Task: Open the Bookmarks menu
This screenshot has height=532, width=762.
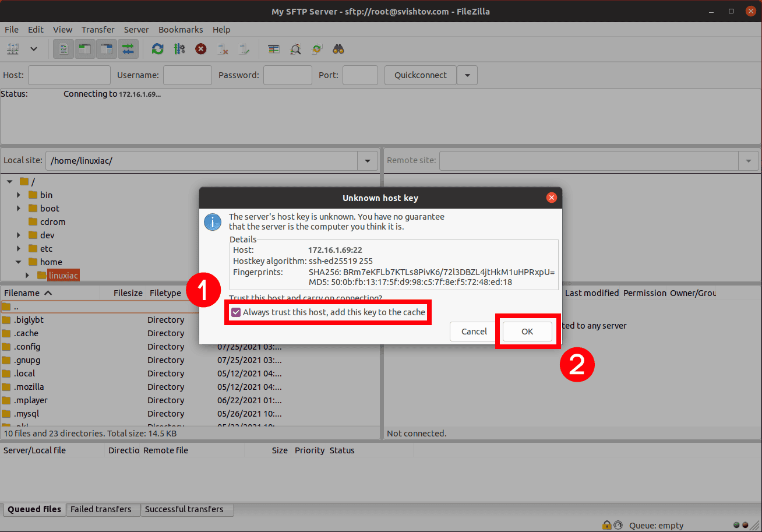Action: pos(181,29)
